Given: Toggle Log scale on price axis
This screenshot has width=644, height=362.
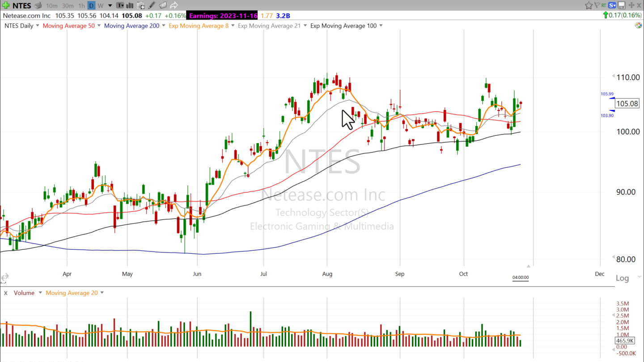Looking at the screenshot, I should tap(622, 278).
